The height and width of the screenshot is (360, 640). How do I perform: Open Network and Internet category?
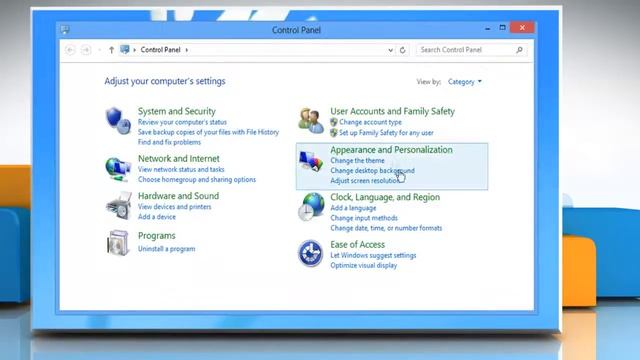tap(179, 158)
